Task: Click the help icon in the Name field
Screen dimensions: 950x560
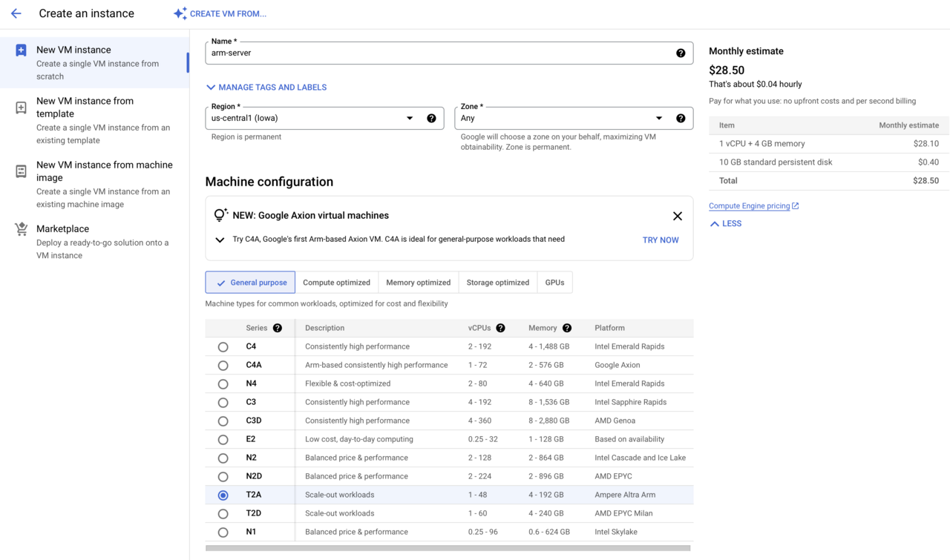Action: [681, 53]
